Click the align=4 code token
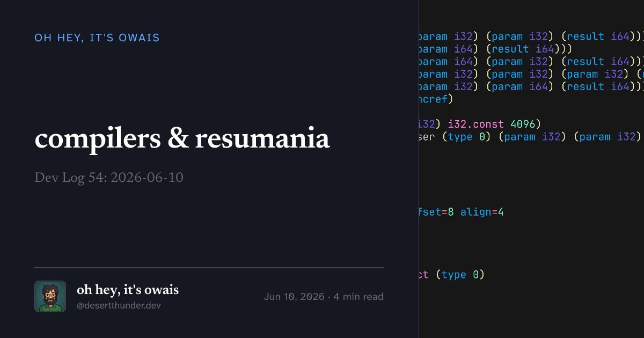This screenshot has width=644, height=338. point(482,212)
